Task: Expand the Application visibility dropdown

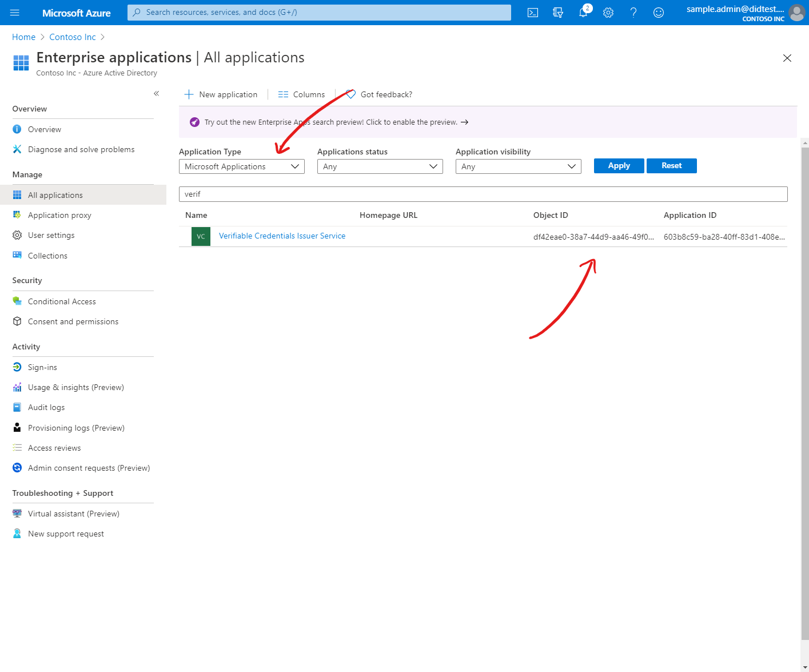Action: (519, 166)
